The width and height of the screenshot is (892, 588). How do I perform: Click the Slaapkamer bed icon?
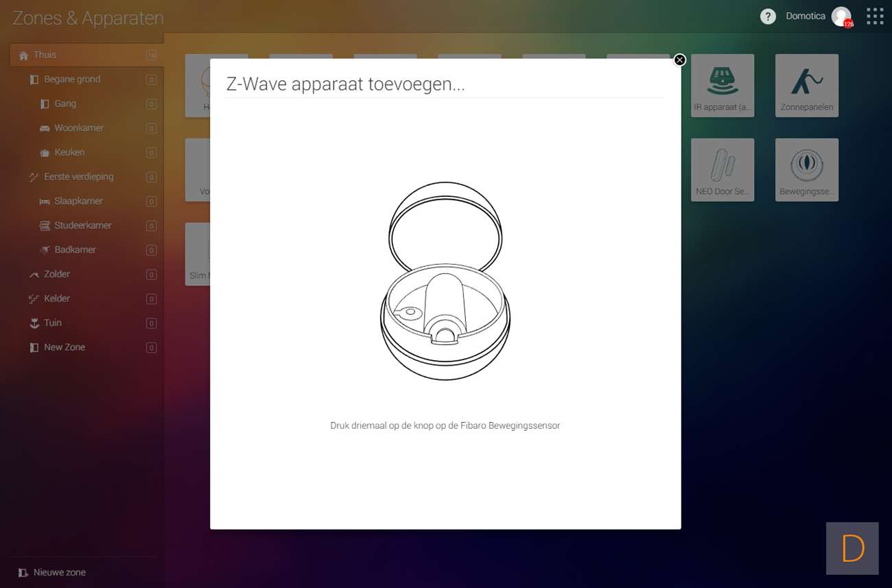(x=45, y=202)
